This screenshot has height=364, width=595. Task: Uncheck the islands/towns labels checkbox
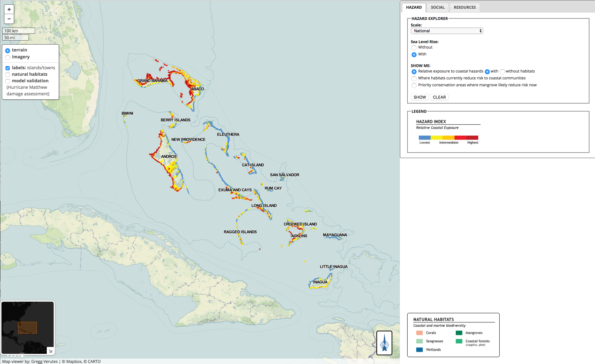point(8,68)
